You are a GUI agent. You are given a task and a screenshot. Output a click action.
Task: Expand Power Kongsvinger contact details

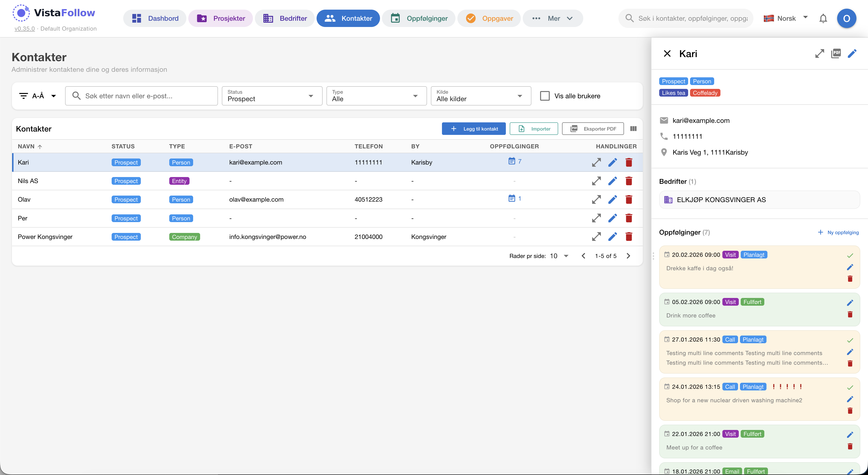coord(596,237)
